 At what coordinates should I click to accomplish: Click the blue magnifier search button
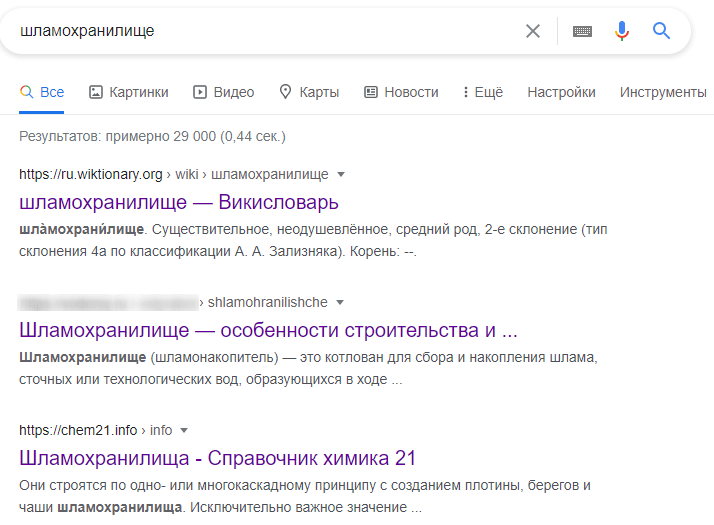click(661, 31)
